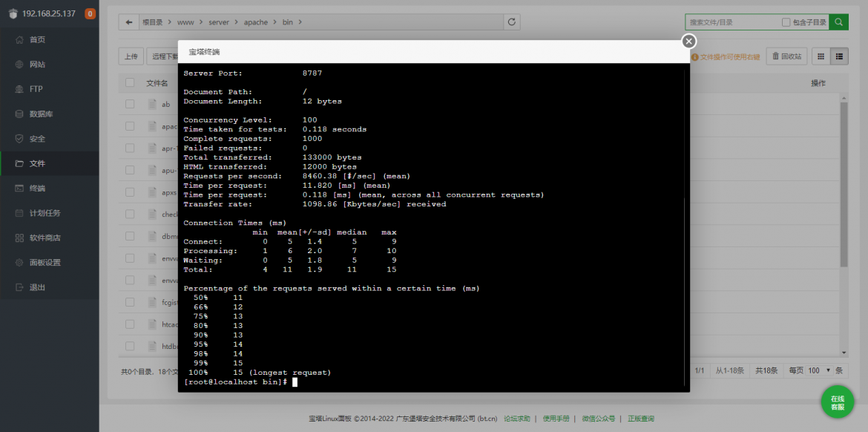Refresh the directory listing
Viewport: 868px width, 432px height.
(511, 22)
